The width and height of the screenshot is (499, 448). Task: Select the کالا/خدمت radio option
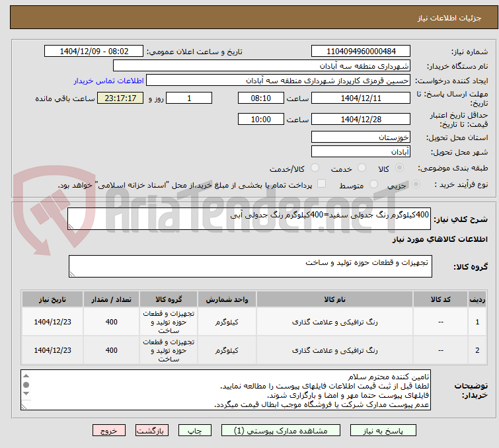(315, 168)
